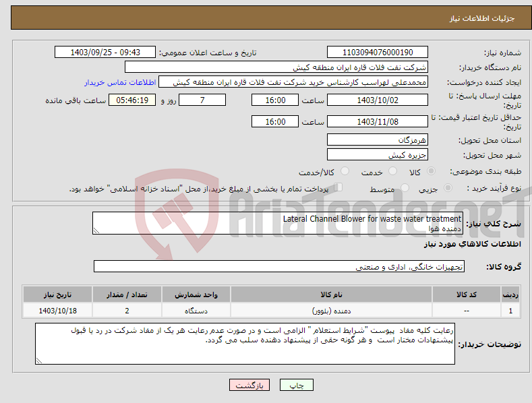Click the تاریخ نیاز column header

coord(58,294)
